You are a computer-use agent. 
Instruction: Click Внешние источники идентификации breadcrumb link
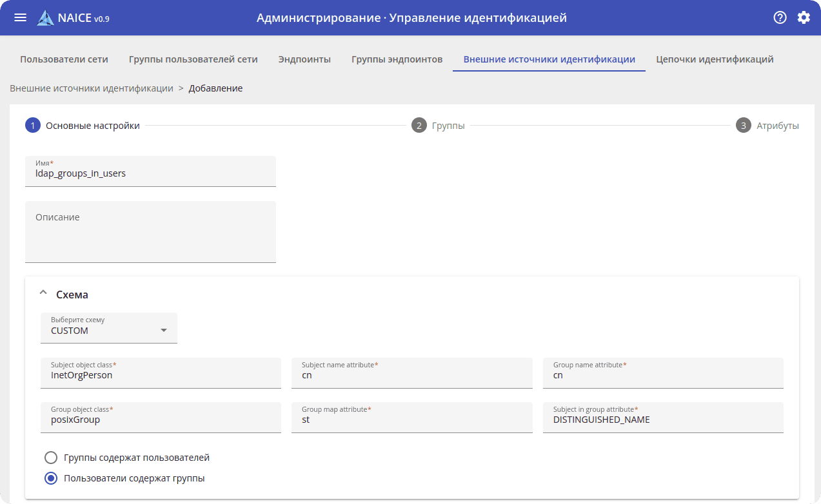[92, 88]
